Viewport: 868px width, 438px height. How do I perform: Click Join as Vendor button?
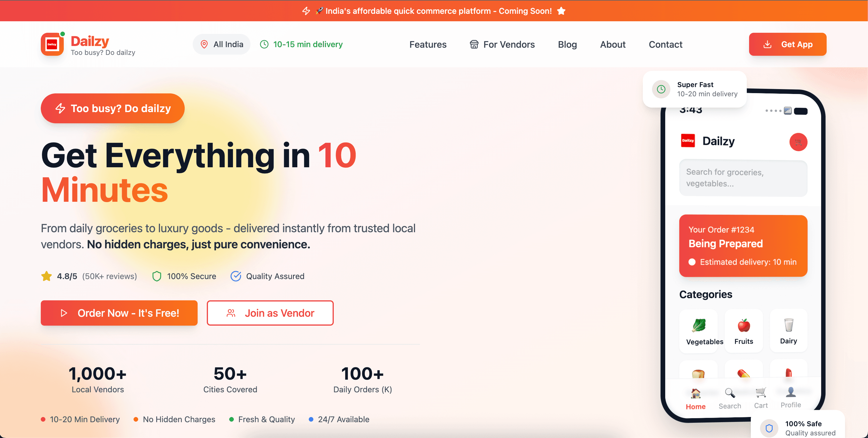pos(270,313)
